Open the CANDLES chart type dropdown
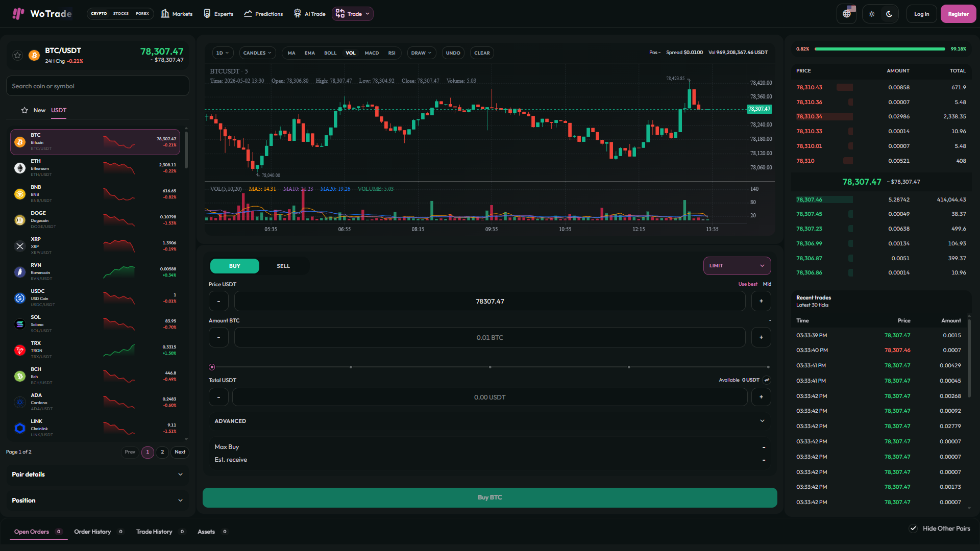 point(258,53)
